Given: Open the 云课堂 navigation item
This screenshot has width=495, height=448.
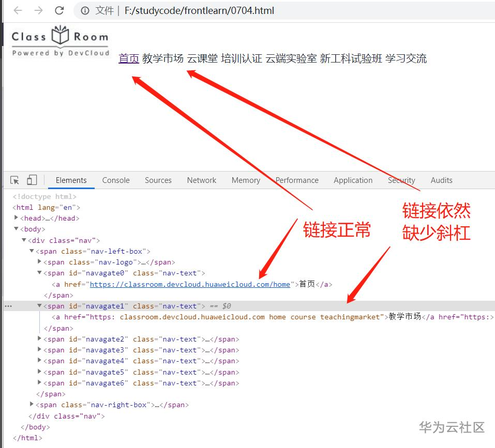Looking at the screenshot, I should pos(202,58).
